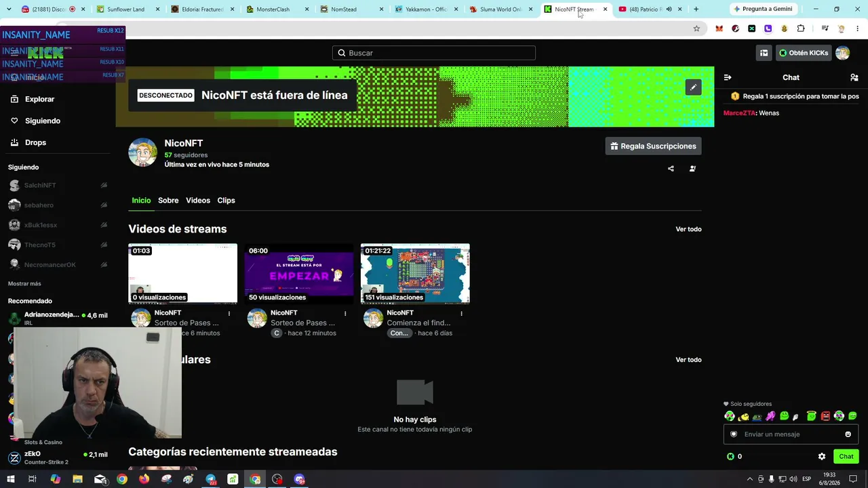Insert the red angry emote
Viewport: 868px width, 488px height.
[825, 416]
